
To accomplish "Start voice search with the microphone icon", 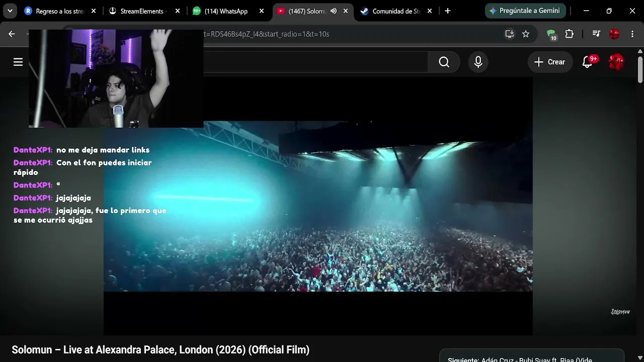I will [478, 62].
